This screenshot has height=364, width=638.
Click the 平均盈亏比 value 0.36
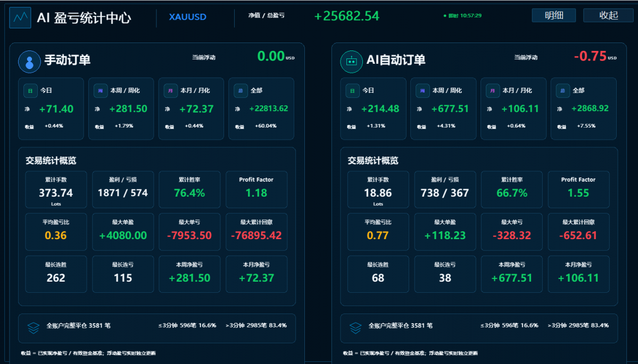[x=56, y=235]
